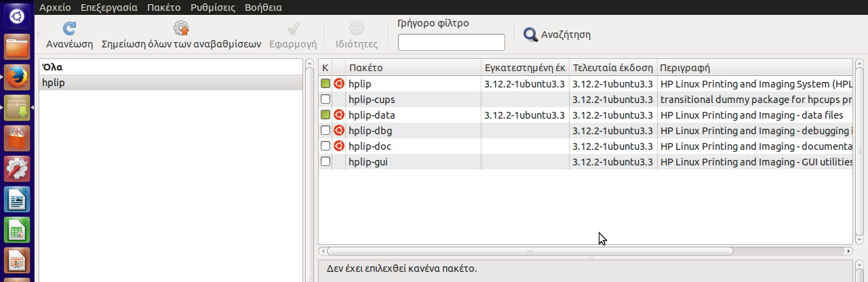The width and height of the screenshot is (868, 282).
Task: Select the hplip-cups package name
Action: click(372, 100)
